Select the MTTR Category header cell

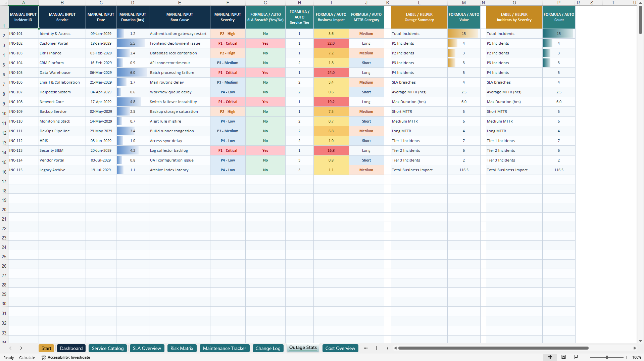[x=366, y=17]
